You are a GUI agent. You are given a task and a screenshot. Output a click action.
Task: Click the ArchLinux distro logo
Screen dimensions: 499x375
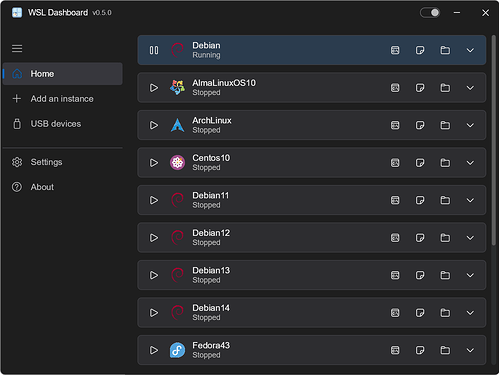point(177,125)
